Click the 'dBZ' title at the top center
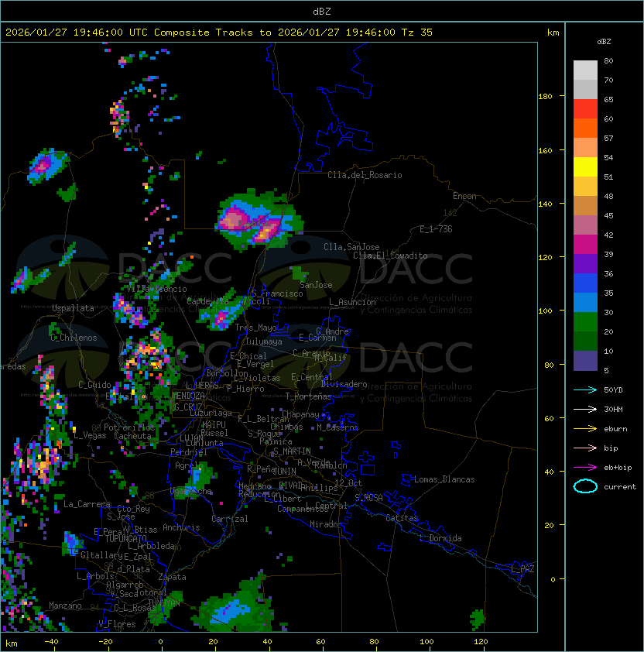The height and width of the screenshot is (652, 644). (x=322, y=12)
